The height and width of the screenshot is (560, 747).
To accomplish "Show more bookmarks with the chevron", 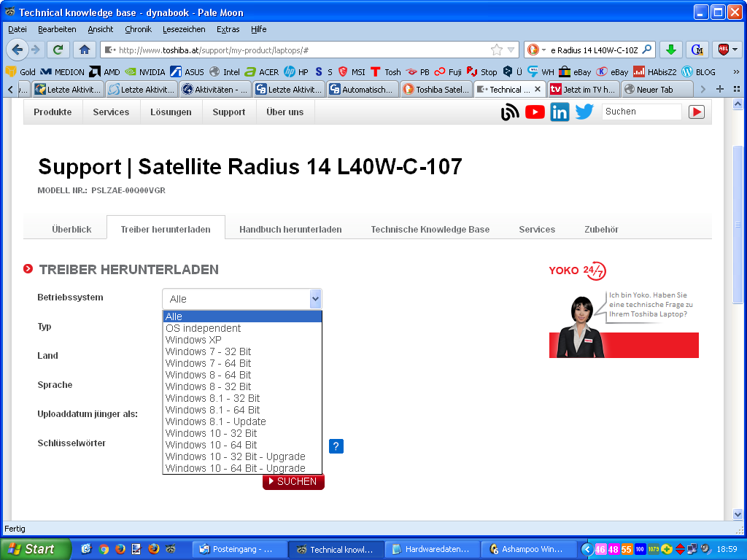I will pyautogui.click(x=736, y=72).
